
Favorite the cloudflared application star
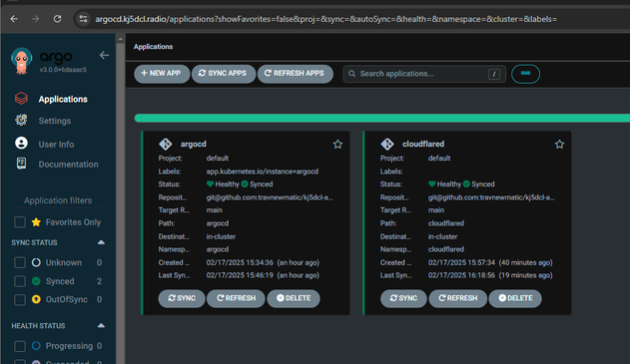pyautogui.click(x=559, y=144)
